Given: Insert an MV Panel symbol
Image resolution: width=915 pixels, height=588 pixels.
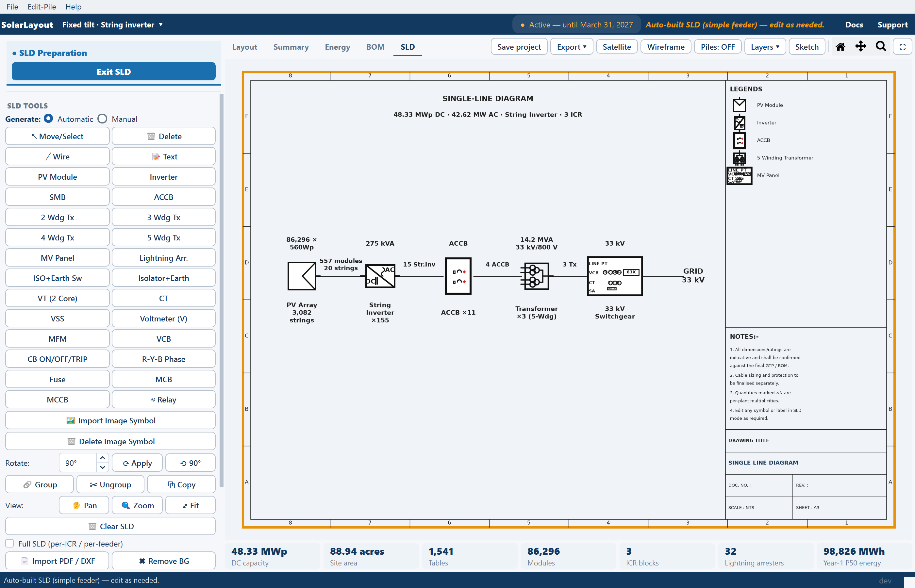Looking at the screenshot, I should (57, 258).
